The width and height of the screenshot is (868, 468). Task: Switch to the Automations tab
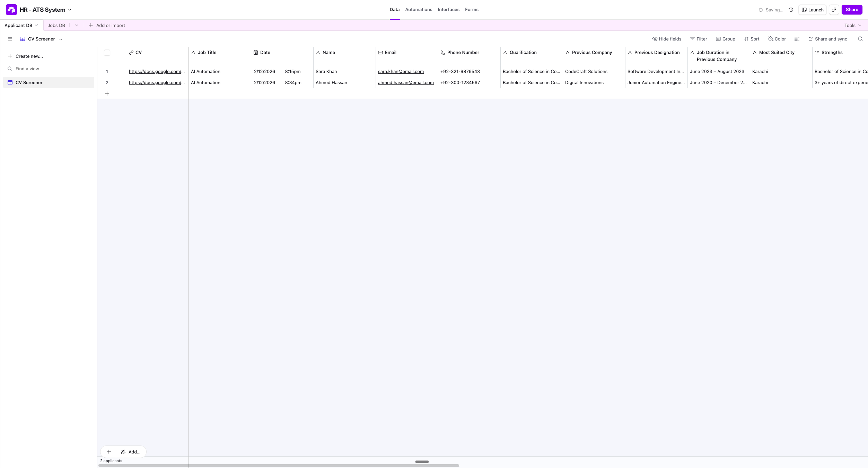pyautogui.click(x=419, y=10)
